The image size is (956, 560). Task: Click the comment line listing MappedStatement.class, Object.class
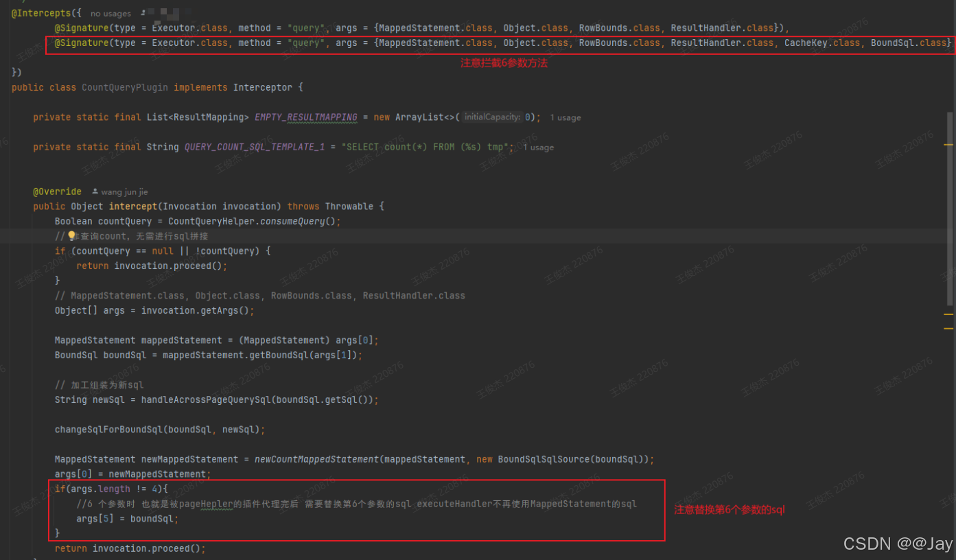click(x=260, y=296)
